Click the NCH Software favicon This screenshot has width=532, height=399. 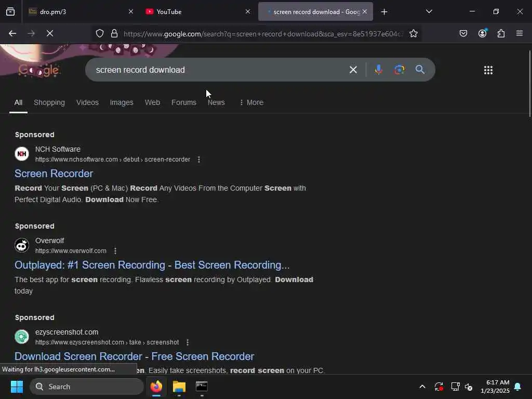(22, 154)
